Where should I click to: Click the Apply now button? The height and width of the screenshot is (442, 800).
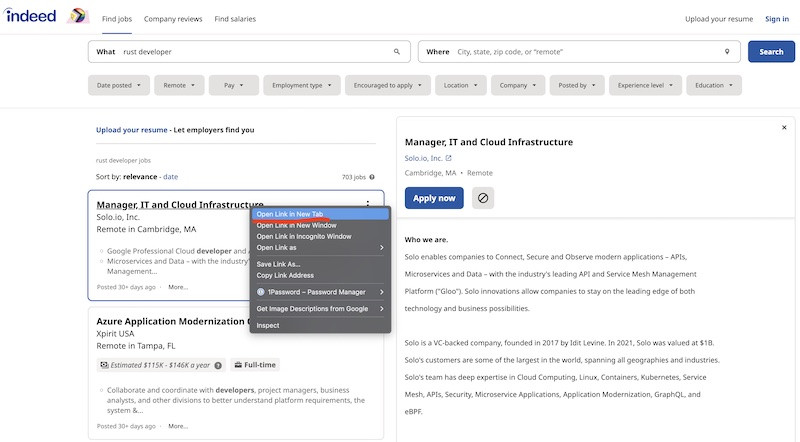point(434,198)
